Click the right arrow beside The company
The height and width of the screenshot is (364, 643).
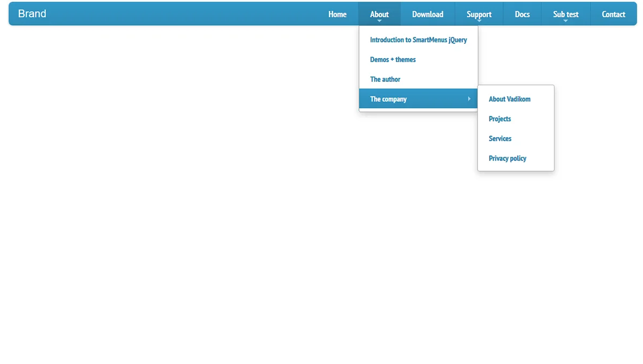(x=469, y=99)
